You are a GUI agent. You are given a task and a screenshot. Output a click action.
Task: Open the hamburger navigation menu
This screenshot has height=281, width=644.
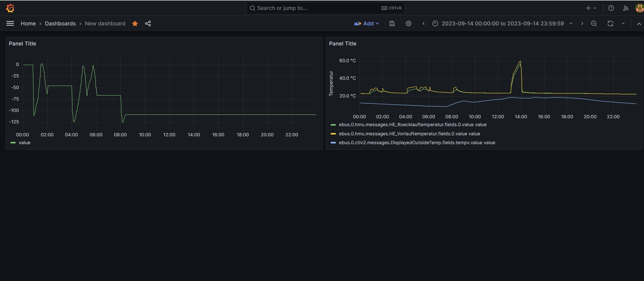[x=10, y=24]
